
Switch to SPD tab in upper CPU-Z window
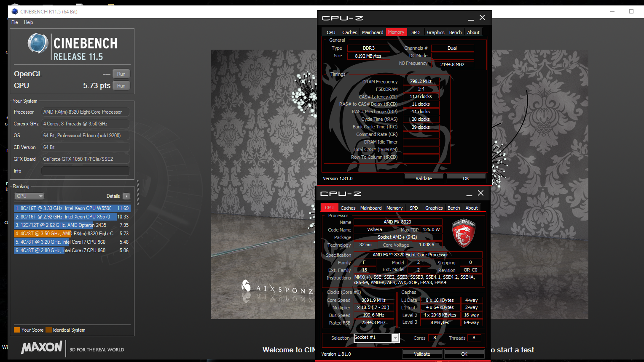(416, 32)
